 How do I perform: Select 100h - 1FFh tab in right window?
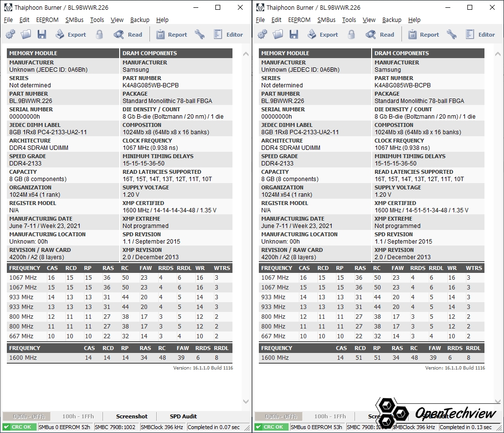click(330, 416)
